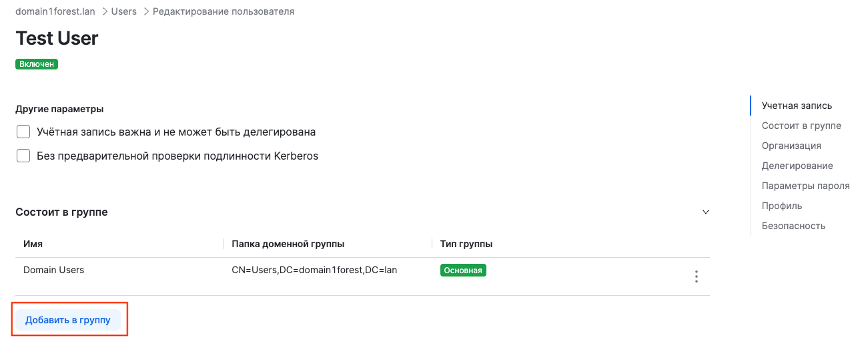Navigate to the Users breadcrumb
868x356 pixels.
point(124,11)
